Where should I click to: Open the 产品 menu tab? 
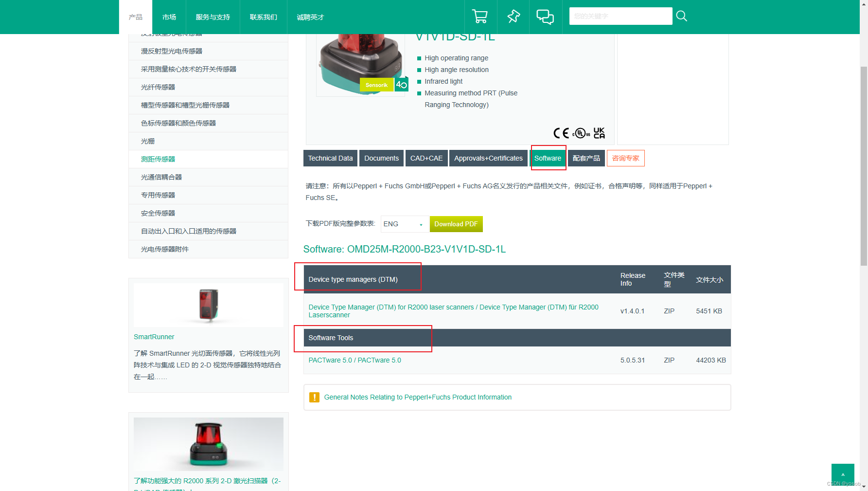136,17
